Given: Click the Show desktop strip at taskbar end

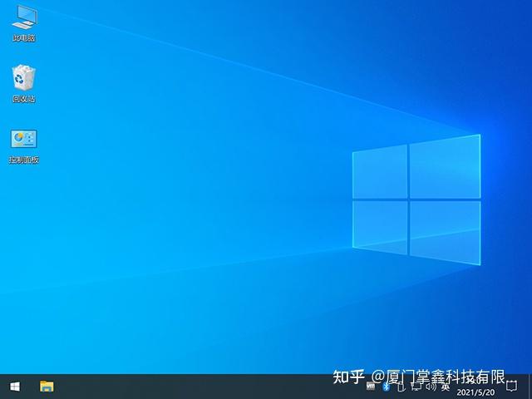Looking at the screenshot, I should tap(530, 387).
